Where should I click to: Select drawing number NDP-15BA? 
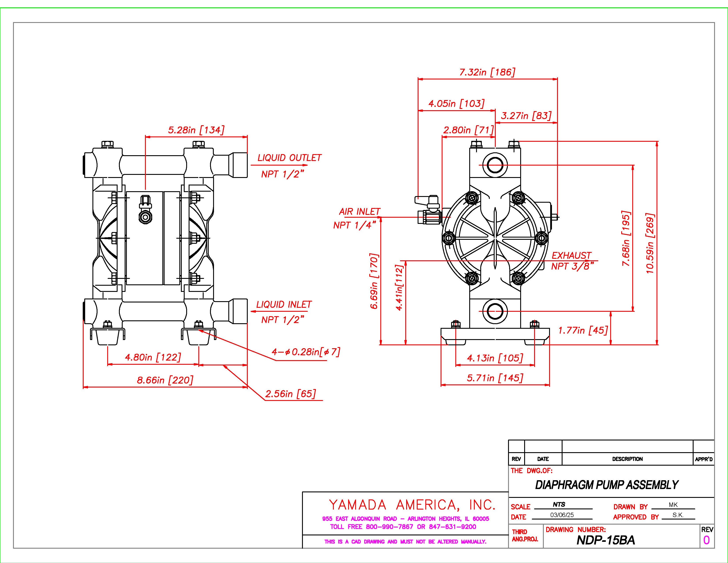coord(605,540)
